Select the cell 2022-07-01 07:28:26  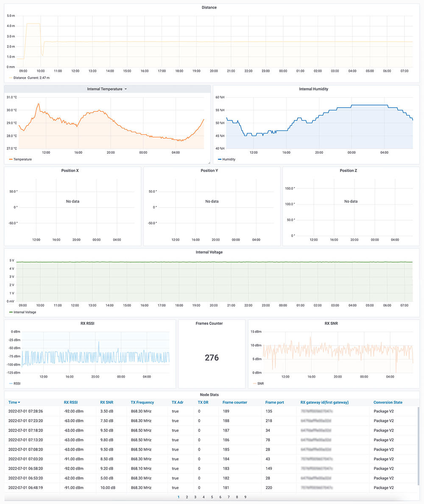[25, 411]
